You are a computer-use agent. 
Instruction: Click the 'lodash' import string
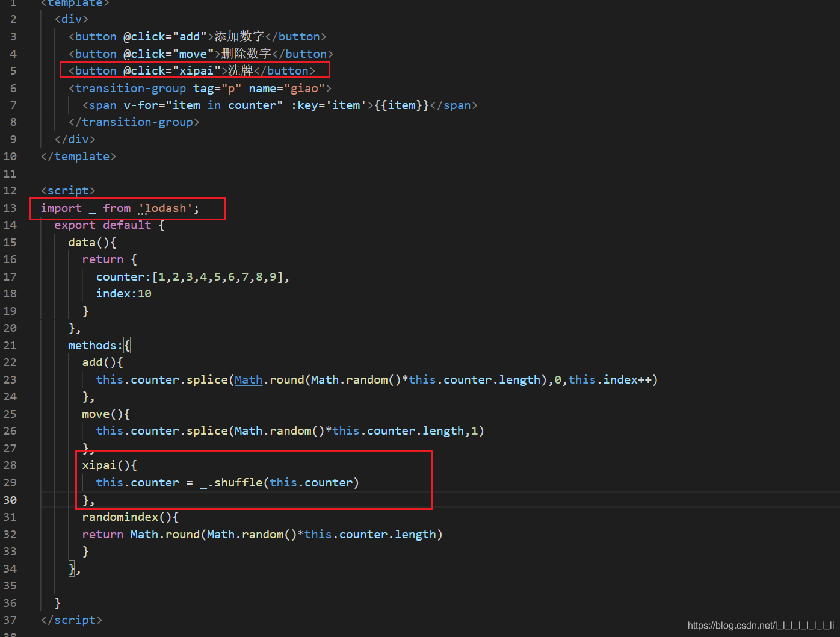165,208
